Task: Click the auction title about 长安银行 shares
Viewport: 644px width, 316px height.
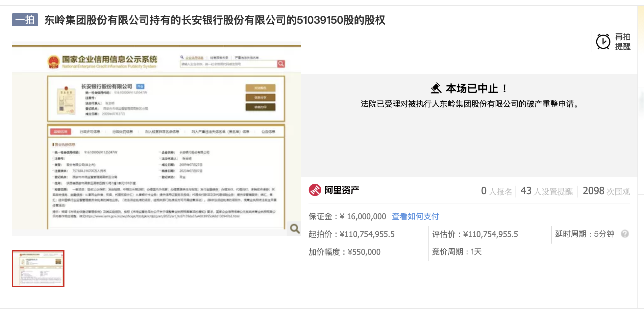Action: 214,20
